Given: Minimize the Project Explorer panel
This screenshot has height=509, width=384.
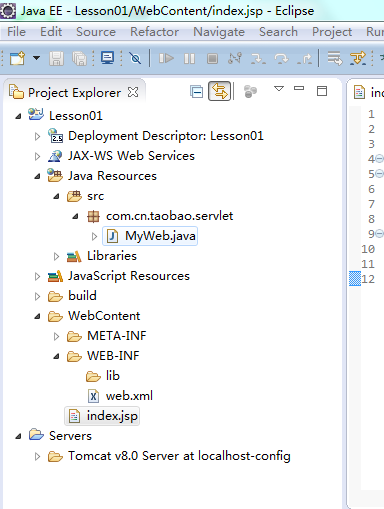Looking at the screenshot, I should click(299, 88).
